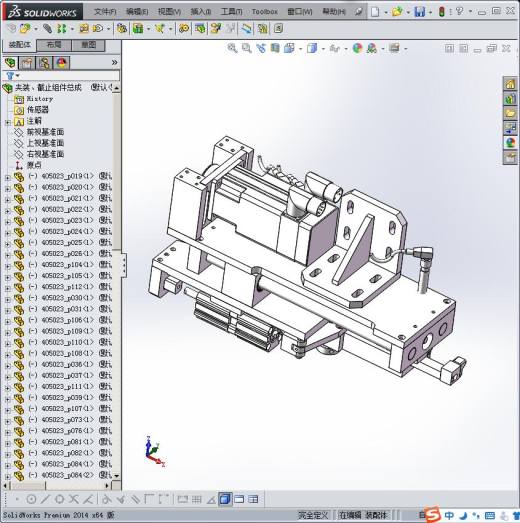Open Design Library icon in task pane
The width and height of the screenshot is (520, 523).
pyautogui.click(x=510, y=99)
